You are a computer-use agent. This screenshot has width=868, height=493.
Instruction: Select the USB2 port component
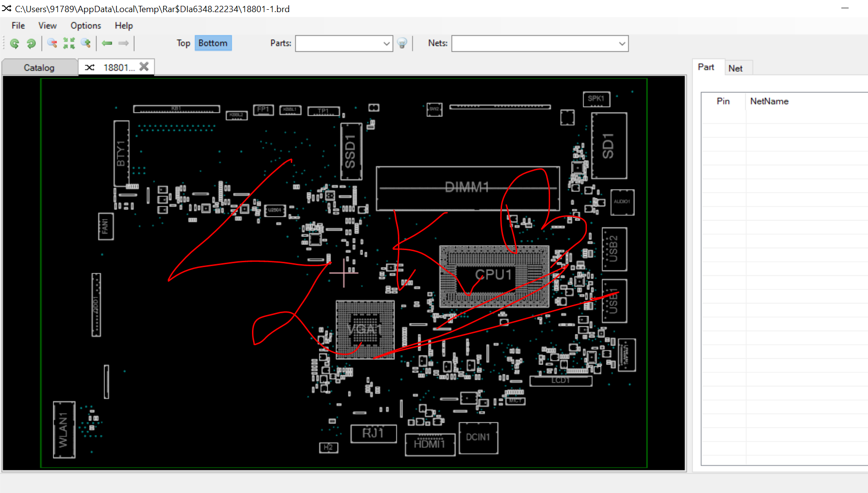pyautogui.click(x=614, y=249)
